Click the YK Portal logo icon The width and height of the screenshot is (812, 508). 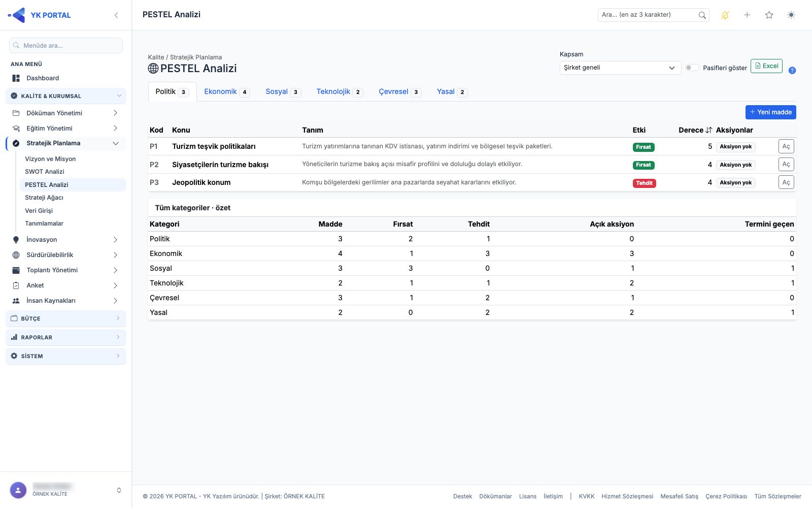[x=17, y=15]
